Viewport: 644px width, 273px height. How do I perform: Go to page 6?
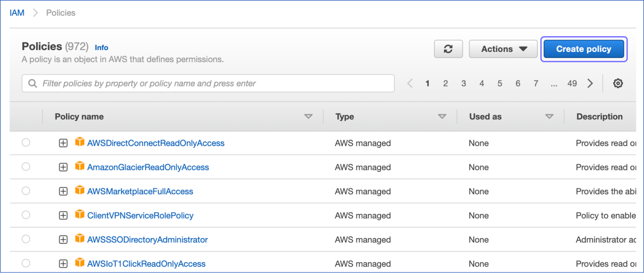[518, 84]
